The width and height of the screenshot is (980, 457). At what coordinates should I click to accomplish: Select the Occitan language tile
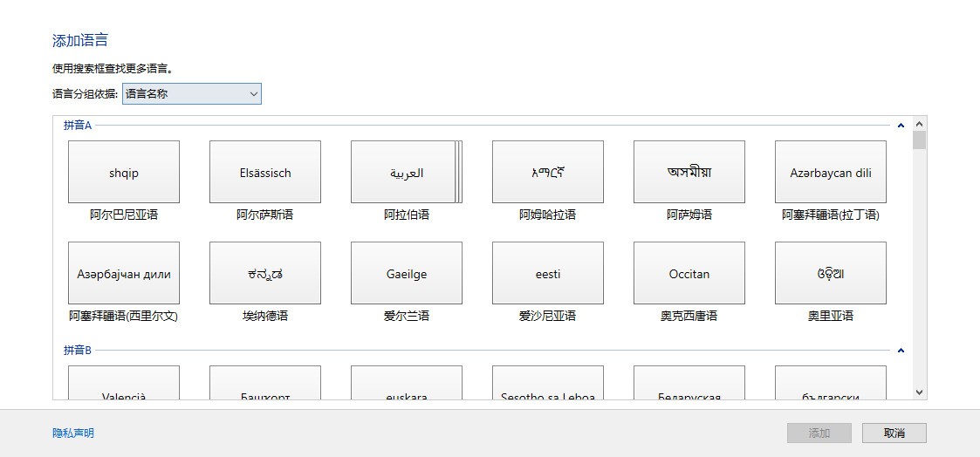[x=689, y=273]
